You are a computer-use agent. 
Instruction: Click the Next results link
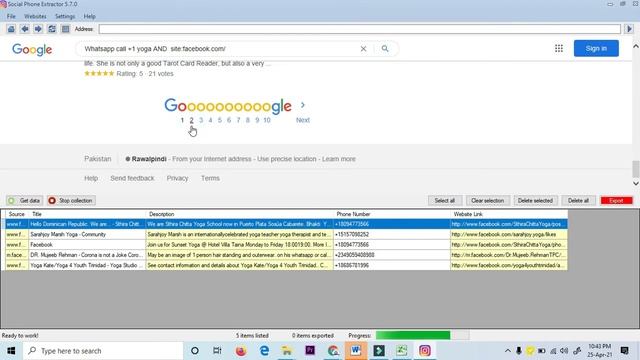(302, 120)
